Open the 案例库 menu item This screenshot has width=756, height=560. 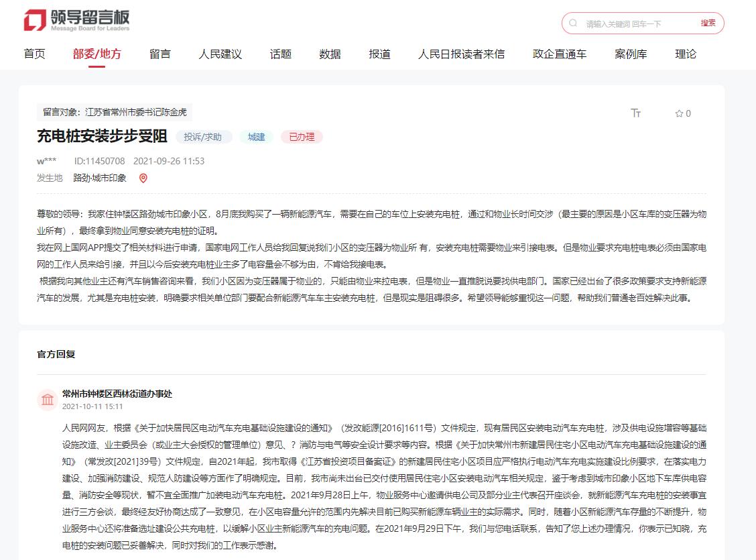coord(631,54)
